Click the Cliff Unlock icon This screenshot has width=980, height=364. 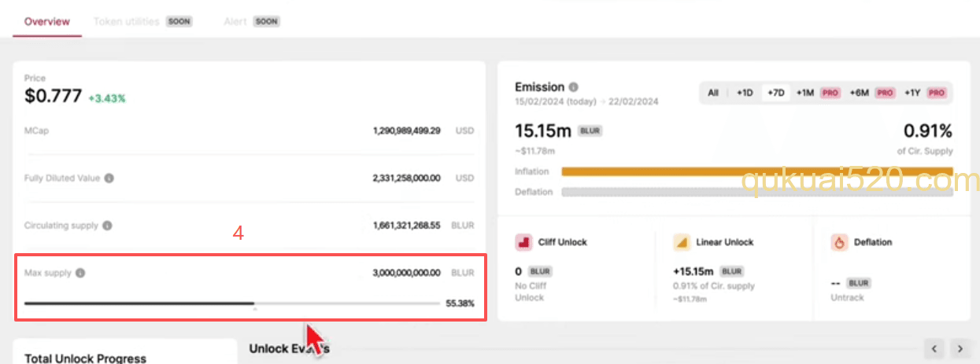pyautogui.click(x=523, y=242)
